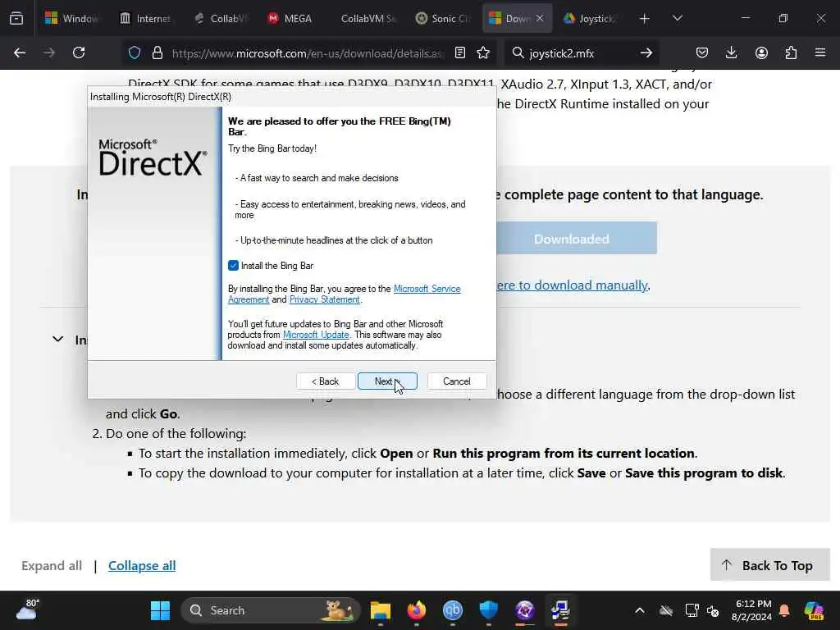Switch to the Joystick tab
The height and width of the screenshot is (630, 840).
[589, 18]
